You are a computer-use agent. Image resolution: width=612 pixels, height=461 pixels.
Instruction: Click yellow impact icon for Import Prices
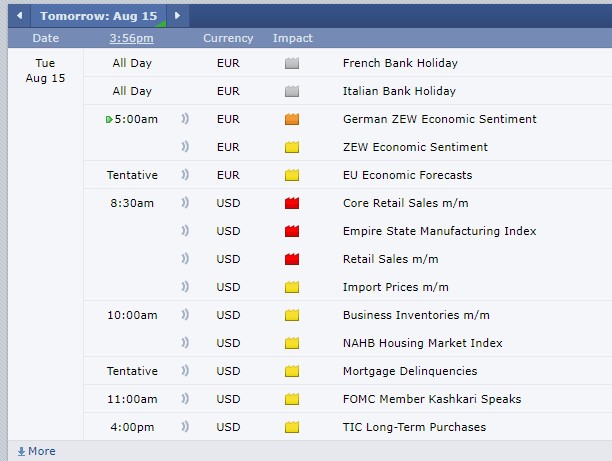(x=292, y=287)
